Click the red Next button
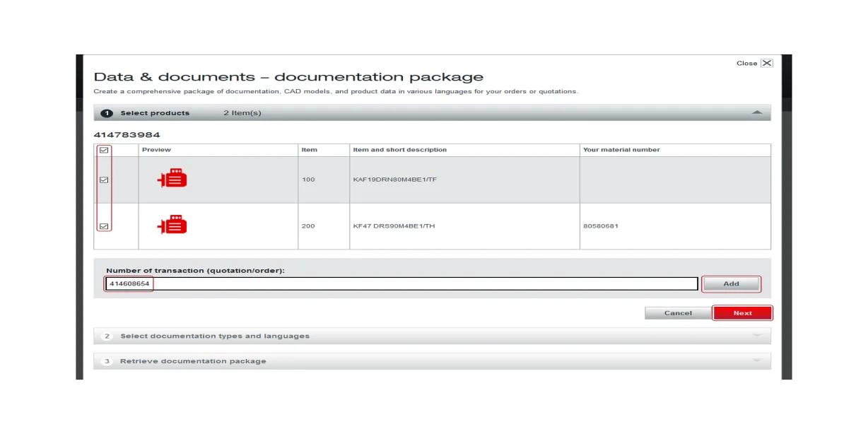The height and width of the screenshot is (434, 868). point(742,312)
